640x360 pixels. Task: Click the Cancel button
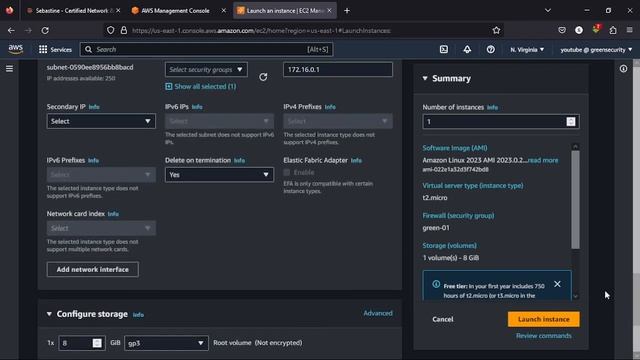pyautogui.click(x=443, y=319)
